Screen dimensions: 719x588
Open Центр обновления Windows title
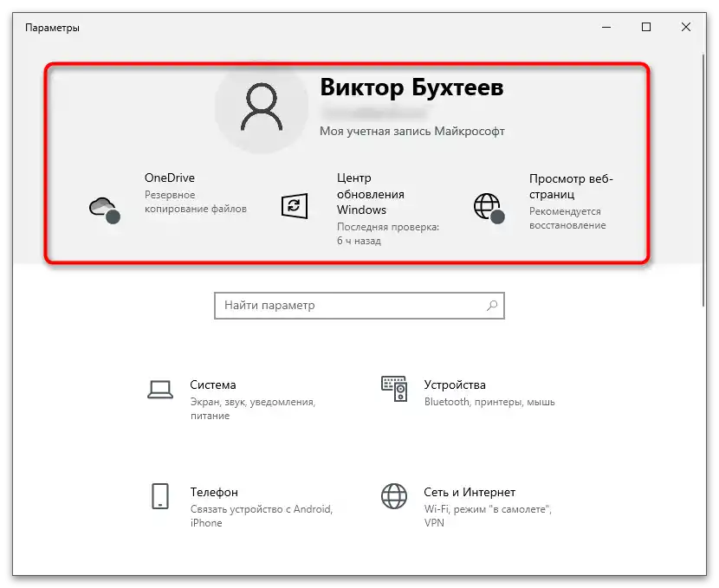371,194
